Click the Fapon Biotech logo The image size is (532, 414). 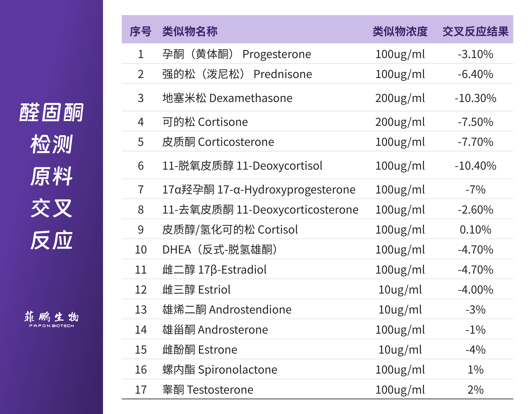click(x=51, y=319)
